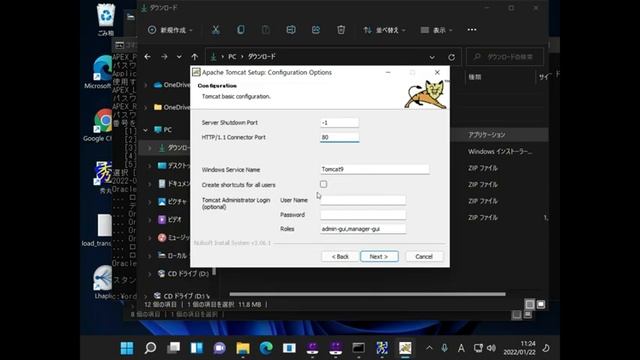Select the Videos folder in sidebar

(170, 220)
